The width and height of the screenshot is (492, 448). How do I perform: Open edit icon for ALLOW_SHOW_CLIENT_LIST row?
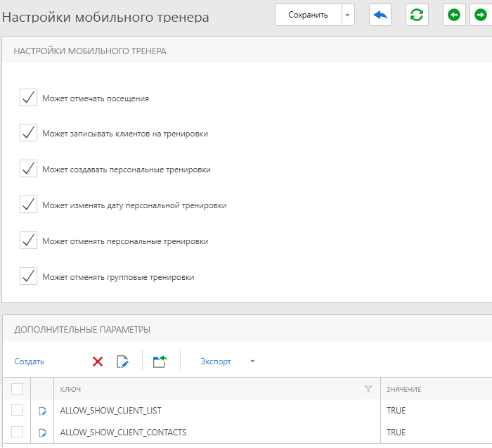pos(42,411)
